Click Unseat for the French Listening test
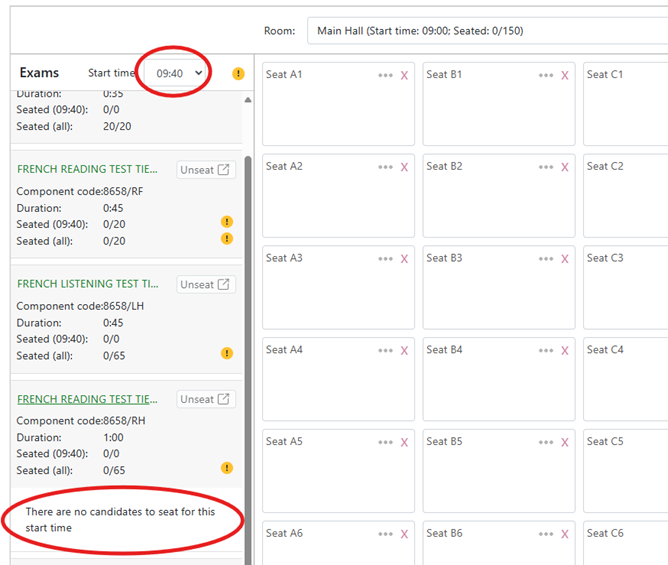Screen dimensions: 668x565 pyautogui.click(x=206, y=284)
